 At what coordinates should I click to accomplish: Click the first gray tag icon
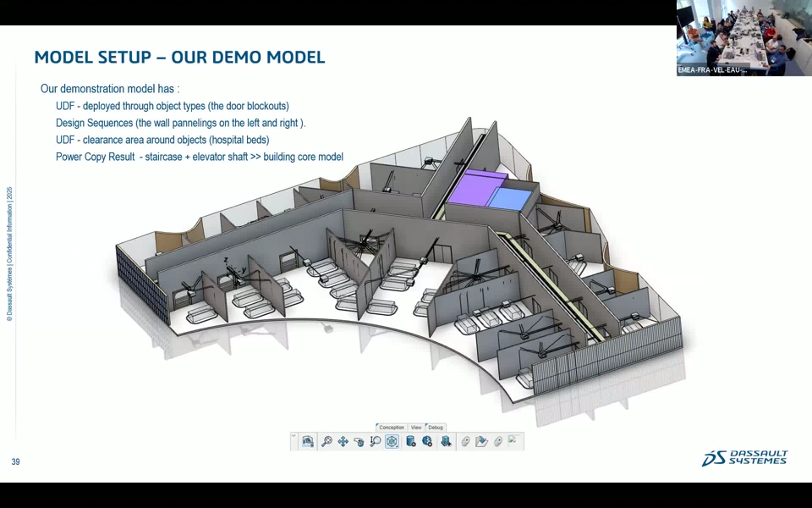465,442
